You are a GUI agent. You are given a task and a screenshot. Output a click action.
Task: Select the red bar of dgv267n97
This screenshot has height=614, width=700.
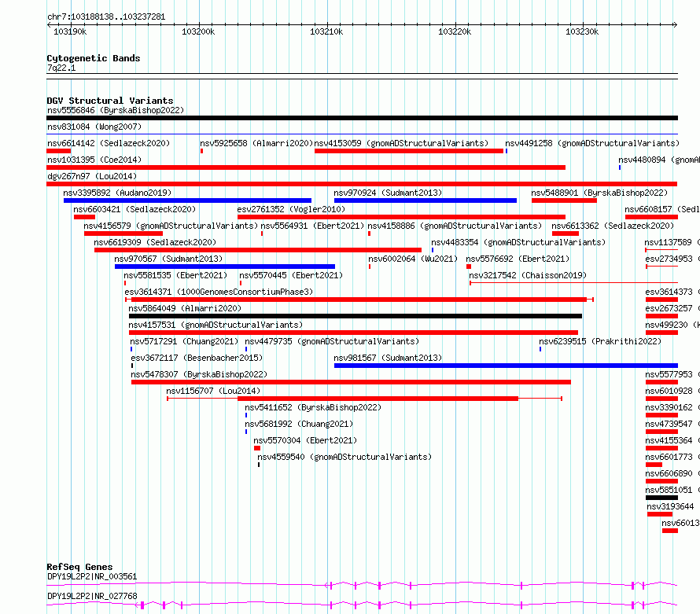362,184
